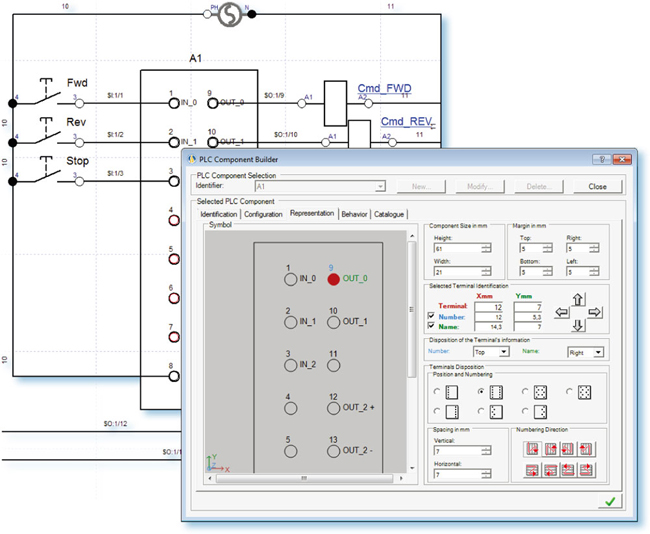Select fourth Numbering Direction icon in bottom row
650x534 pixels.
click(x=586, y=470)
